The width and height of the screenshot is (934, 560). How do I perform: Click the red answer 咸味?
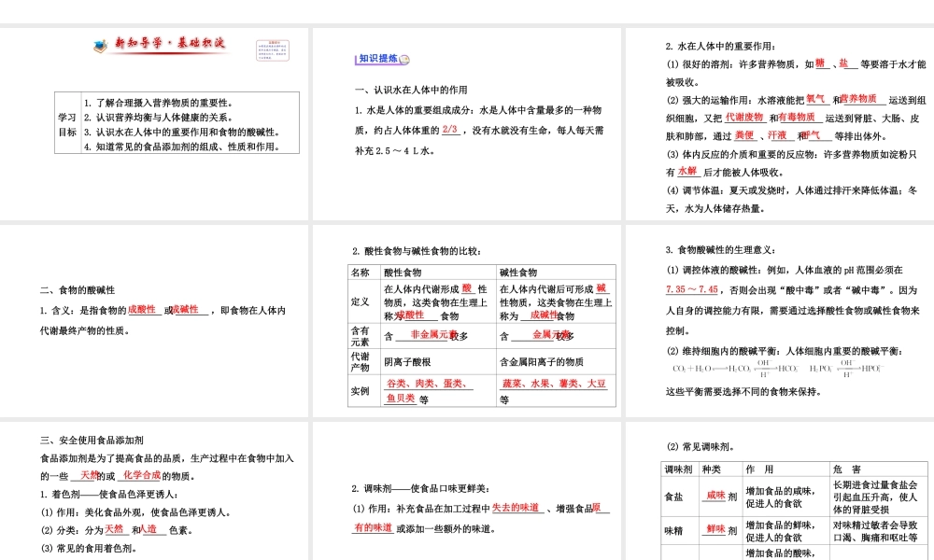(x=715, y=495)
